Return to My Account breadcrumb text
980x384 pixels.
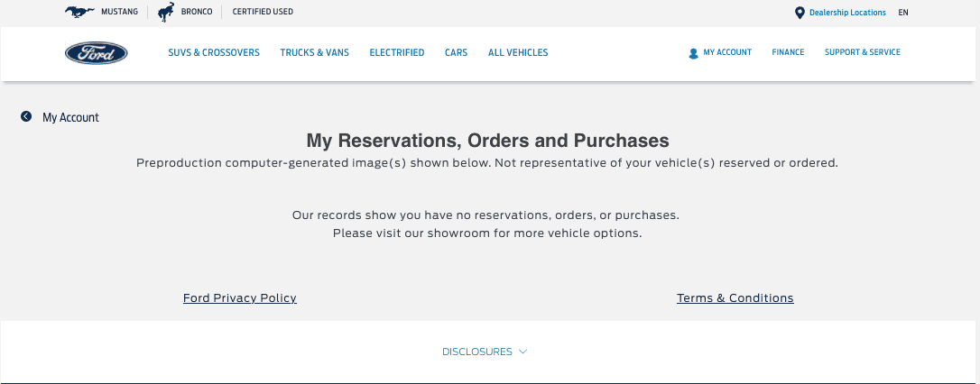70,117
